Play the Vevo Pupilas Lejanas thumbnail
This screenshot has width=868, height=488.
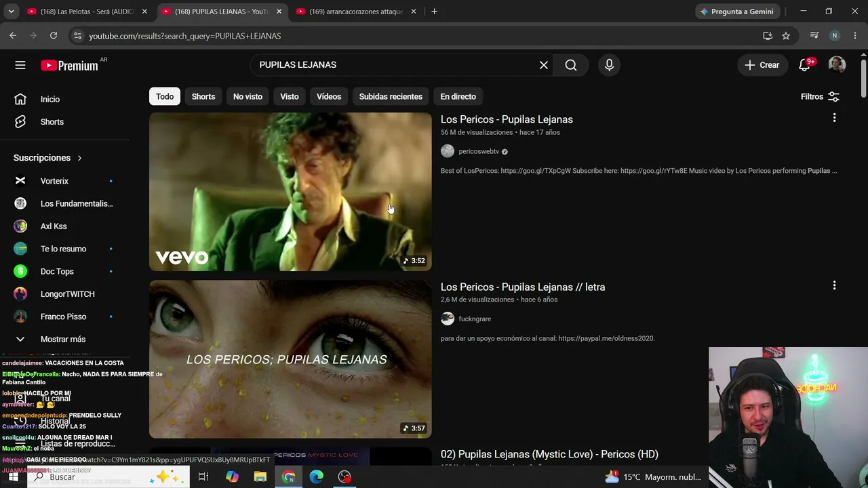pos(290,192)
